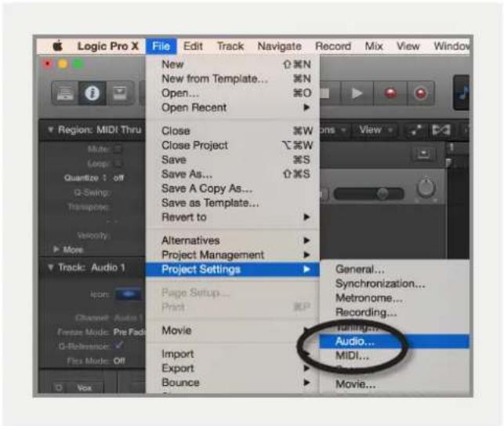
Task: Select New from the File menu
Action: coord(232,64)
